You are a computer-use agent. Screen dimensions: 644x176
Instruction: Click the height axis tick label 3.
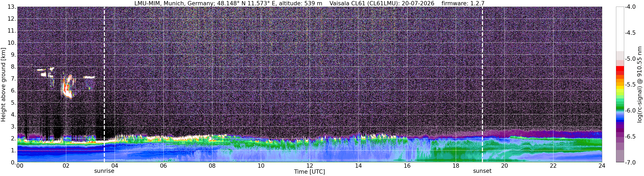click(13, 127)
